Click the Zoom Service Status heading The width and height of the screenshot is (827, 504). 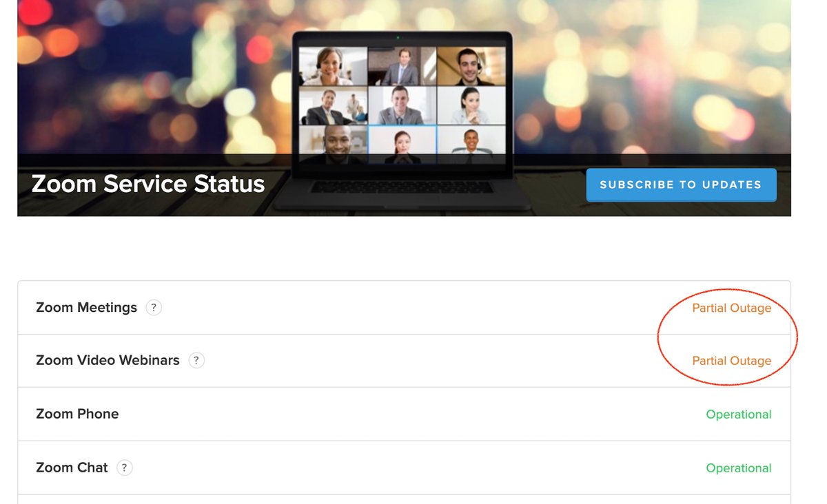pyautogui.click(x=147, y=184)
